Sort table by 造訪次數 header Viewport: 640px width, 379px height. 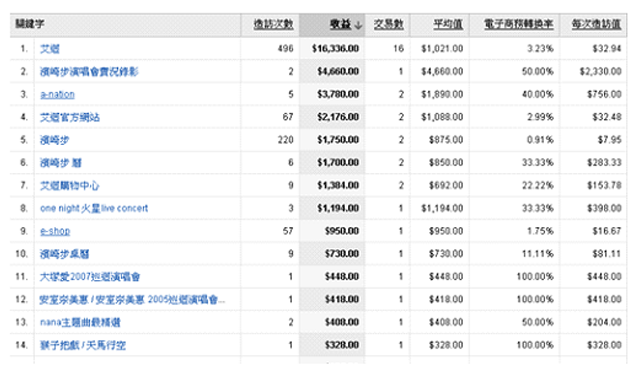click(x=273, y=24)
